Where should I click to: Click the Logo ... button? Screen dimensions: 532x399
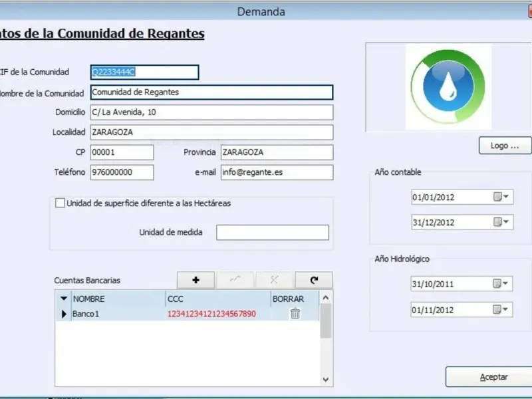tap(505, 146)
